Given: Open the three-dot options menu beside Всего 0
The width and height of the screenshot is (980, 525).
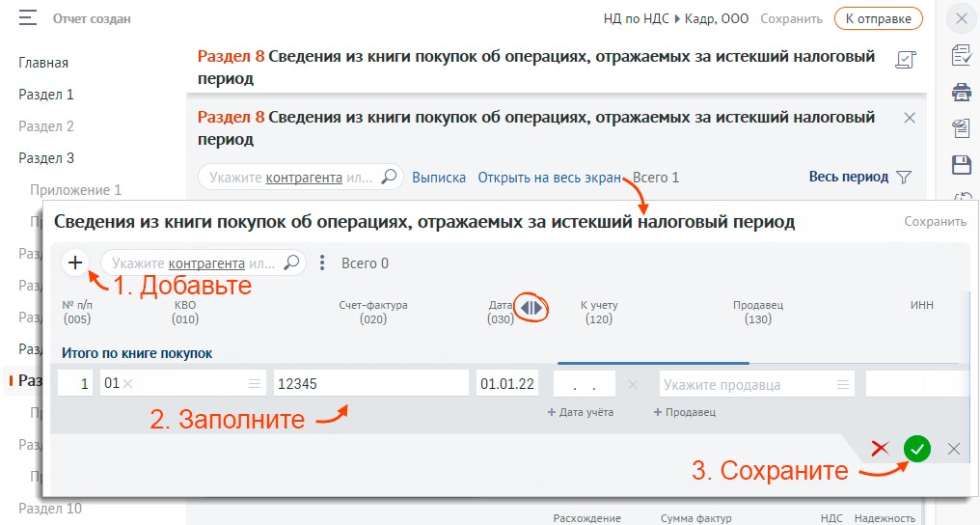Looking at the screenshot, I should (x=322, y=262).
